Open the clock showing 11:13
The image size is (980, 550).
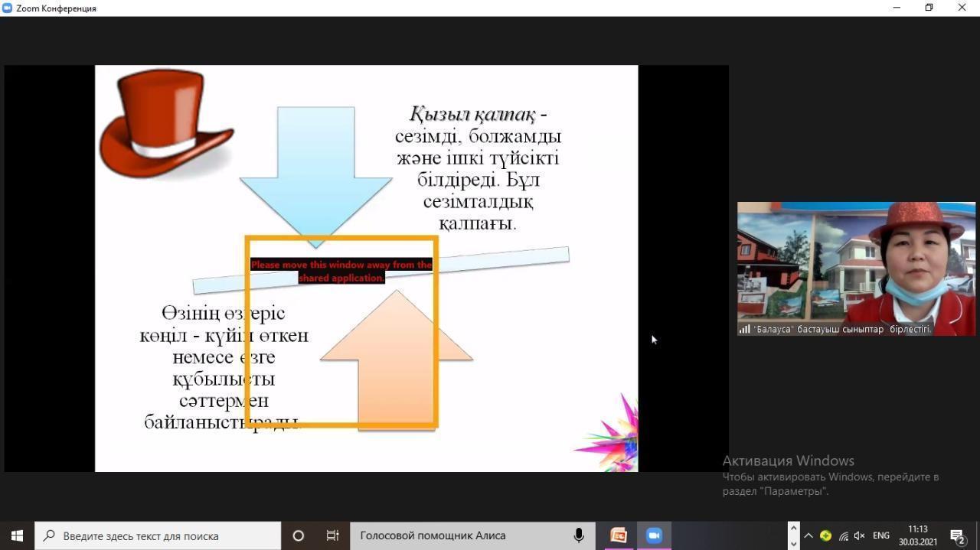[x=917, y=535]
